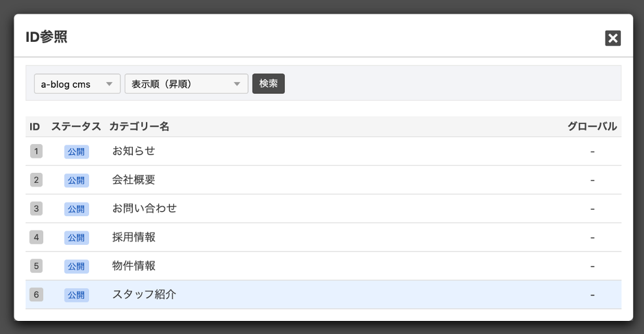644x334 pixels.
Task: Select the 採用情報 category row
Action: point(134,237)
